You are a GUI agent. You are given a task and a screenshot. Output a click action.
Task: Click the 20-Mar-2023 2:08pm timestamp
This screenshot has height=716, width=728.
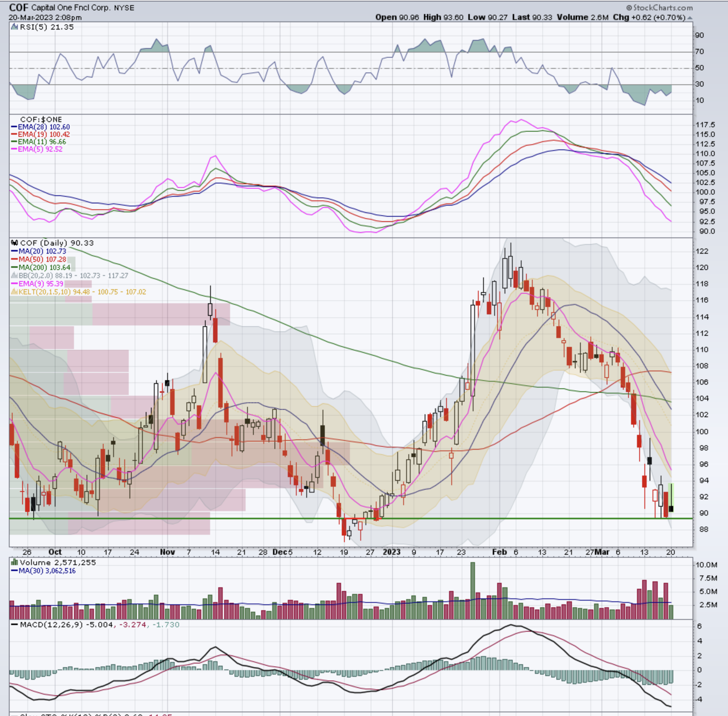point(45,17)
